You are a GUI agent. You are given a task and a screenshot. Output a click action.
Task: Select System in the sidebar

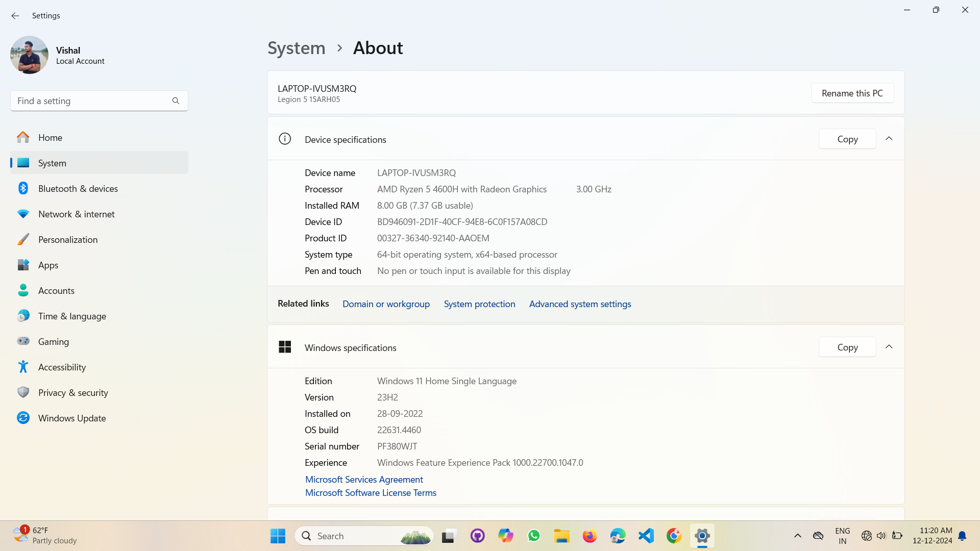(99, 163)
